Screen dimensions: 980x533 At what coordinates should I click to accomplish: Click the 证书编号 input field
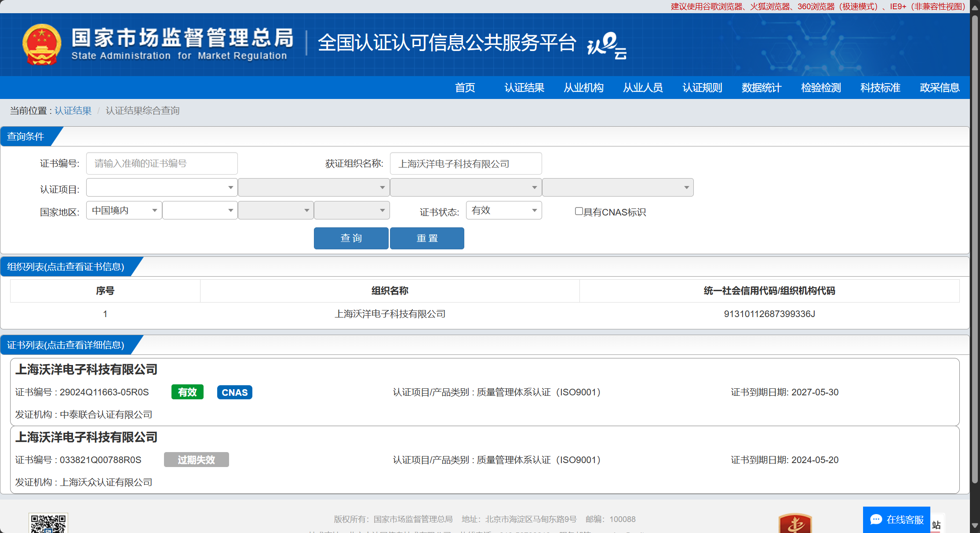click(162, 164)
